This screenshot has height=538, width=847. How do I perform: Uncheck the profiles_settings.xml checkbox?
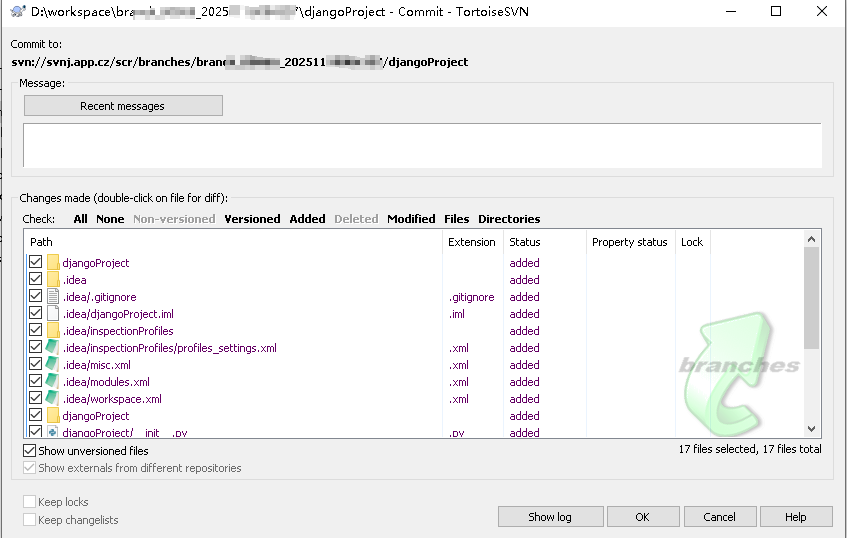tap(36, 347)
